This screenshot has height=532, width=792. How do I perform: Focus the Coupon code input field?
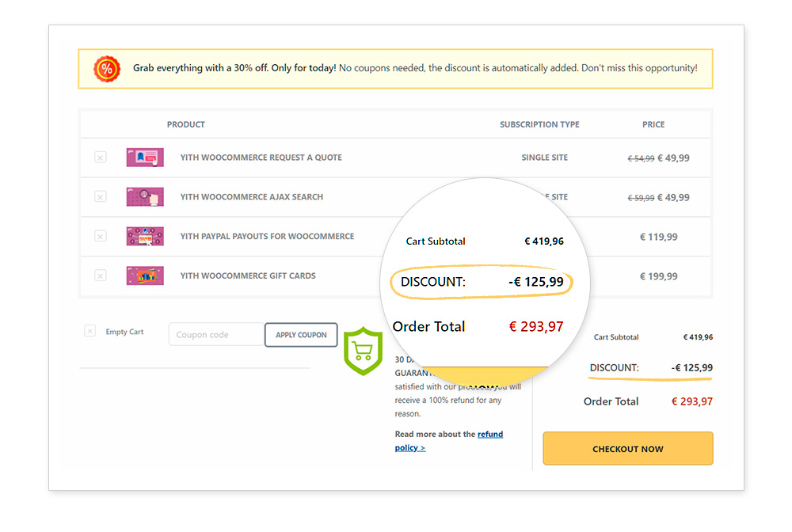point(217,335)
